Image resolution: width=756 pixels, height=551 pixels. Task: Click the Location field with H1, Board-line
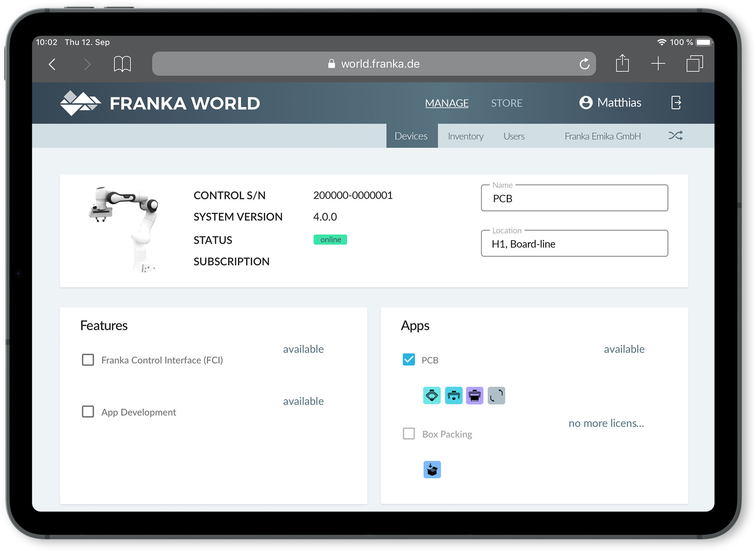click(x=574, y=244)
